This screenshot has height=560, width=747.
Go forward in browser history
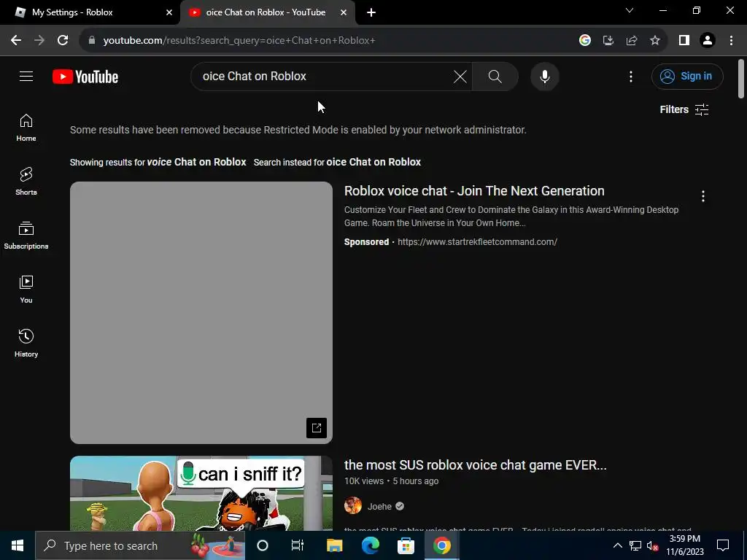tap(39, 40)
